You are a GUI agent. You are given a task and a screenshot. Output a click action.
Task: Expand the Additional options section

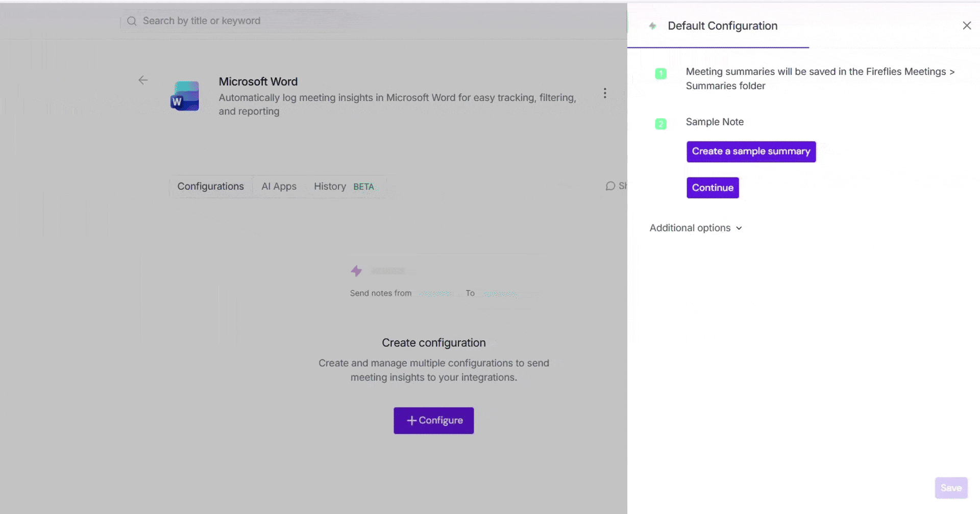pyautogui.click(x=696, y=228)
